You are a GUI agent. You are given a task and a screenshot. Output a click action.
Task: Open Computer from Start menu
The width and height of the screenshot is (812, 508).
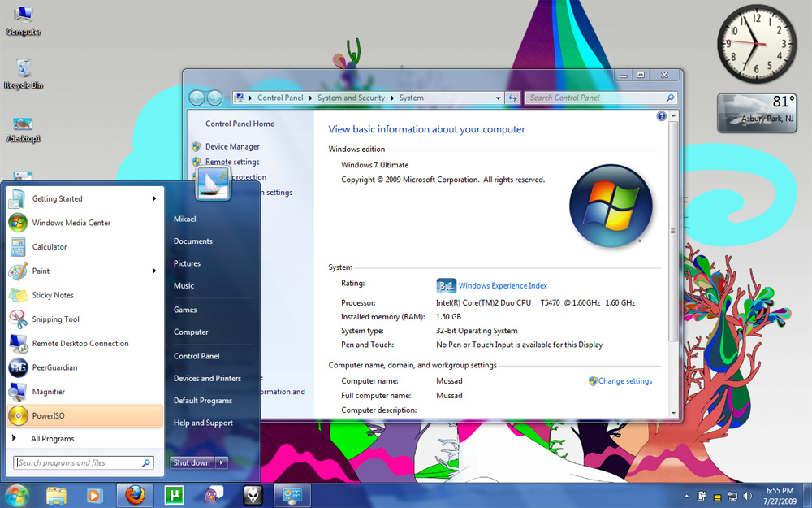(x=191, y=332)
